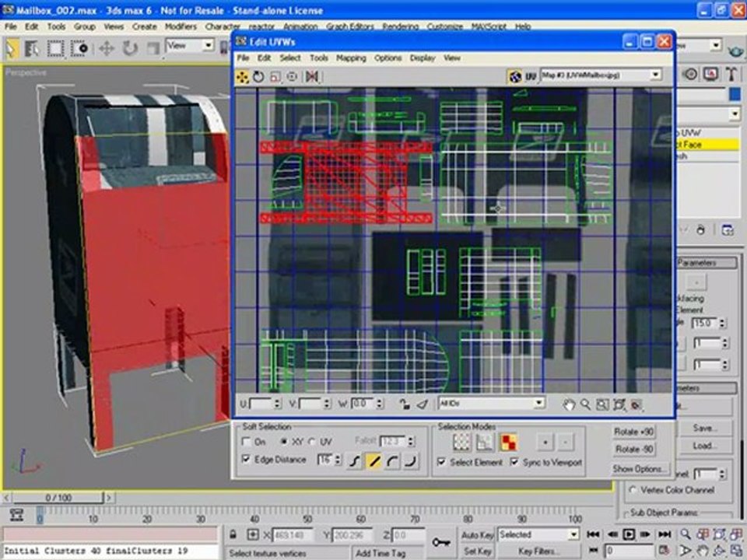Click the Show Options button

click(638, 468)
